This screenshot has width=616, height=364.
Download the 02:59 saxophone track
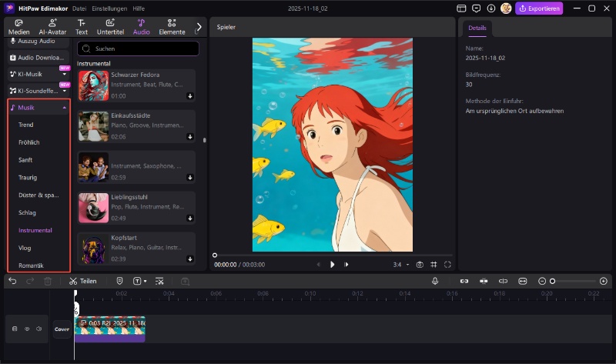pyautogui.click(x=190, y=178)
